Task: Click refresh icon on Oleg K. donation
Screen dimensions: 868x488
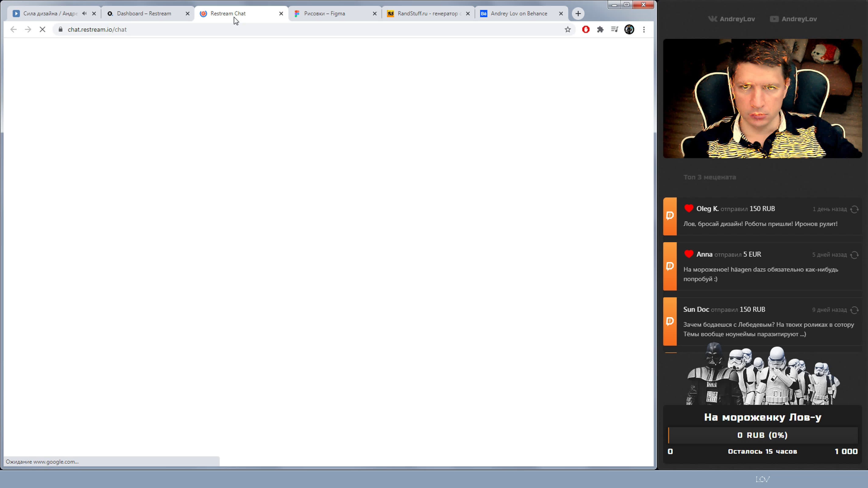Action: coord(854,209)
